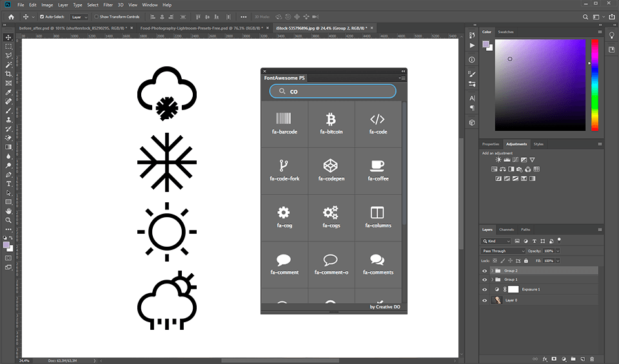The image size is (619, 364).
Task: Select the Zoom tool
Action: (8, 220)
